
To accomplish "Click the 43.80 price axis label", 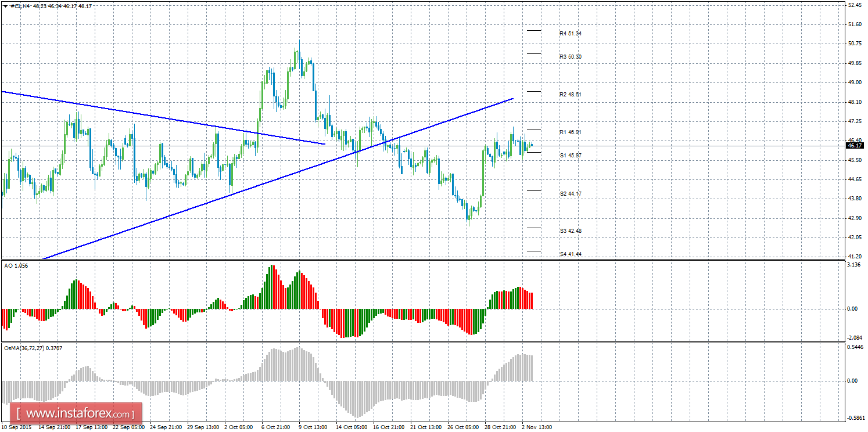I will 855,199.
